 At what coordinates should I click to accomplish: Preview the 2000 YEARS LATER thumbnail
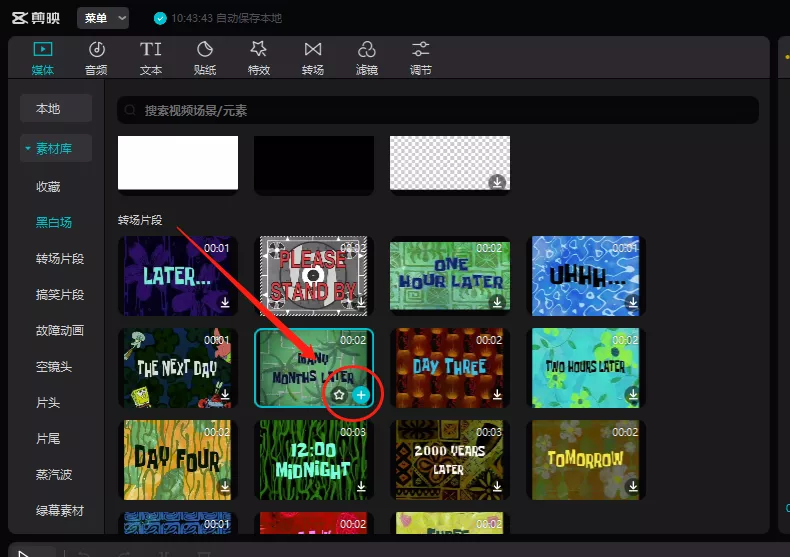[450, 460]
